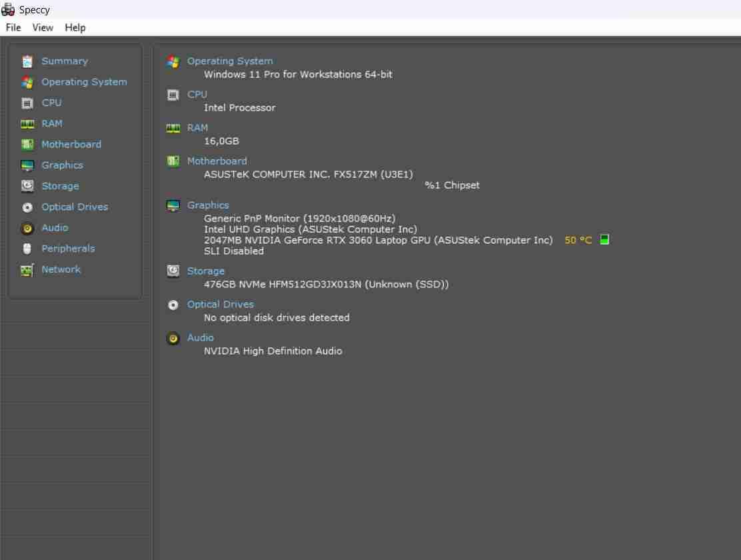Click the Graphics heading in main panel
Viewport: 741px width, 560px height.
208,205
